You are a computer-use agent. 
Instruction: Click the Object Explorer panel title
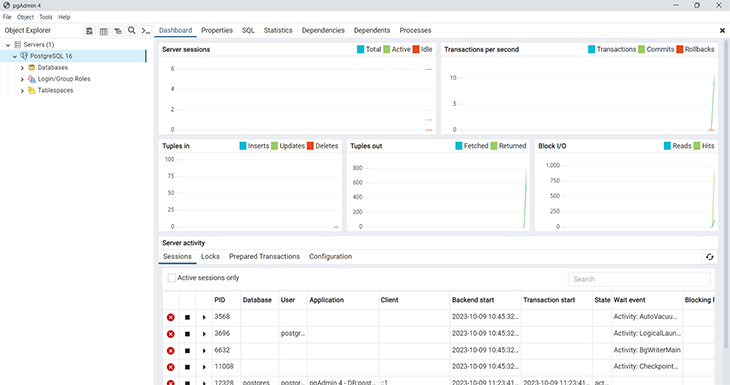click(27, 30)
